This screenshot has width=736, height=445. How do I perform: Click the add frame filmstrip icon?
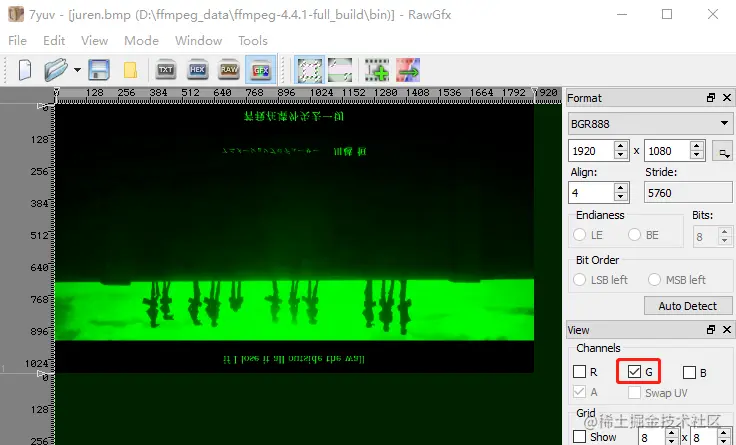point(377,70)
